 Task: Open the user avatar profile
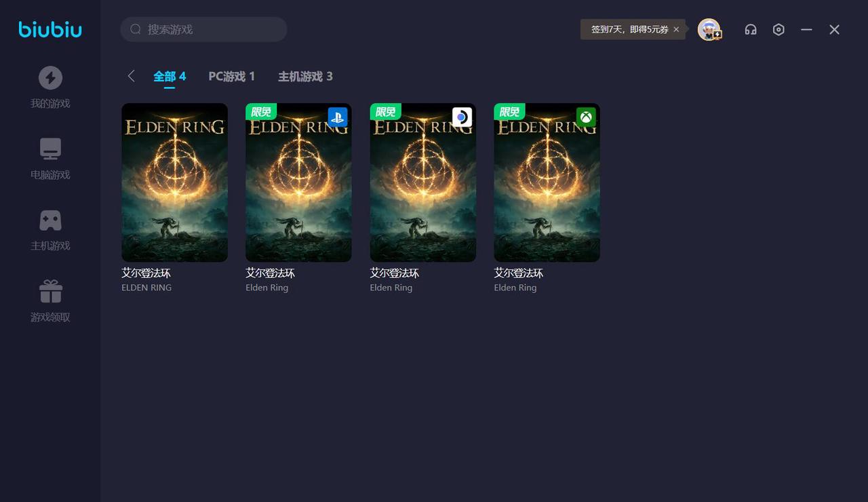click(709, 29)
